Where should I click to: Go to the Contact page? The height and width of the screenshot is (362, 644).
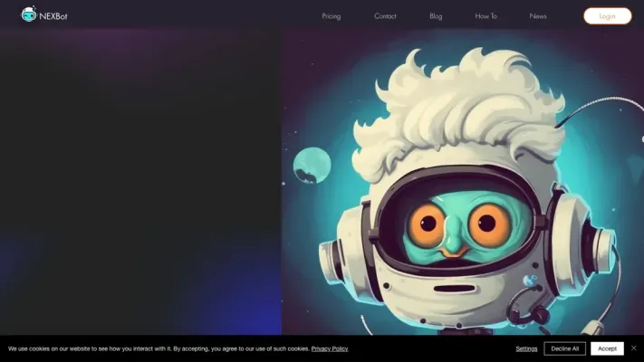click(385, 16)
